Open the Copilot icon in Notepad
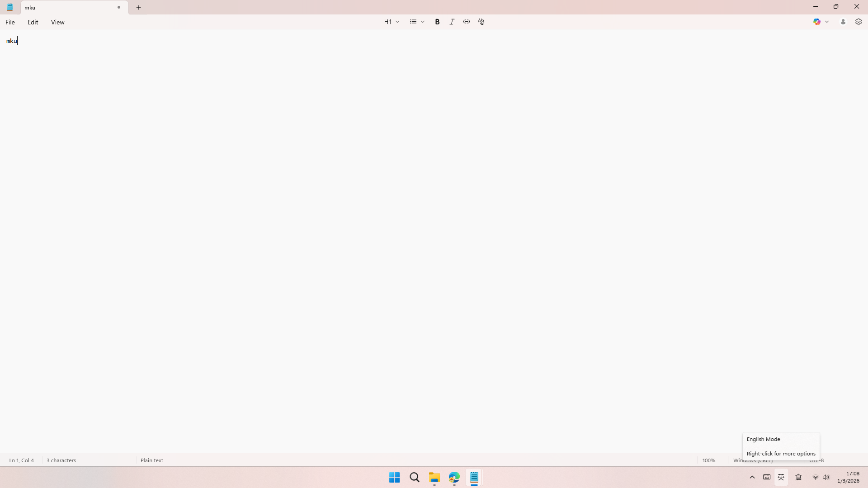Screen dimensions: 868x488 point(817,22)
